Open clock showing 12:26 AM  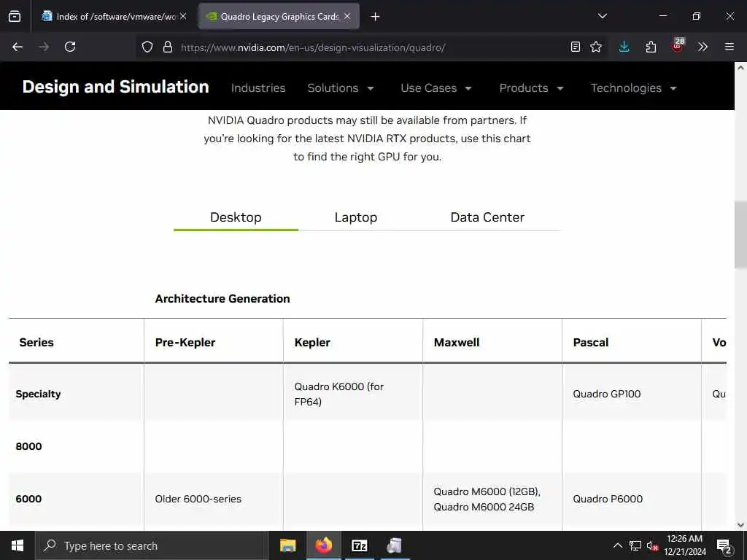click(x=684, y=545)
